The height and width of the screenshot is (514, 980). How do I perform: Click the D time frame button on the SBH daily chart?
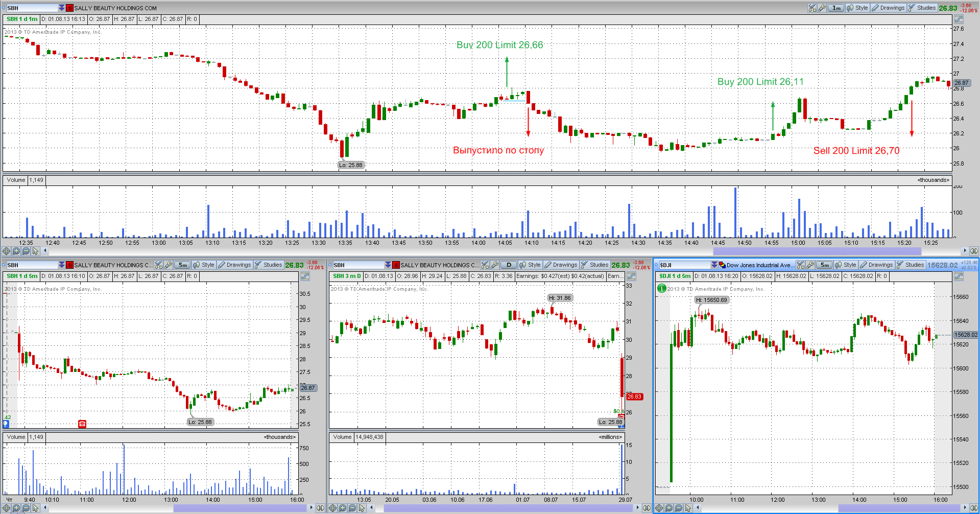[509, 265]
